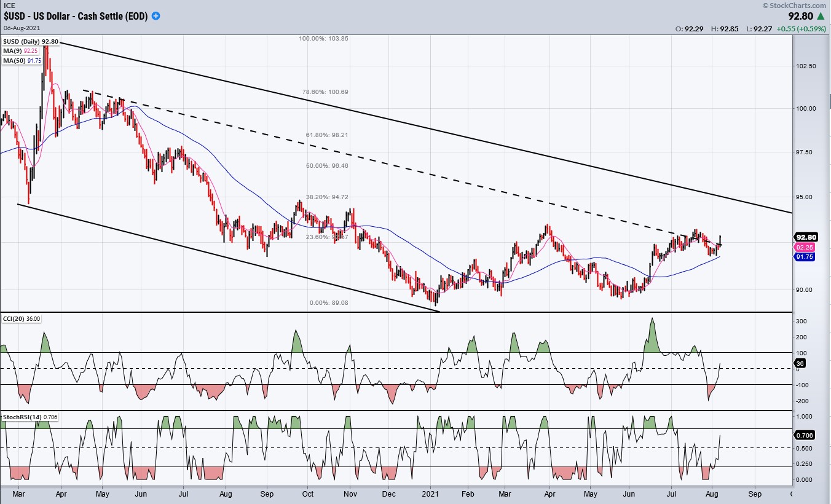The image size is (831, 504).
Task: Click the 0.500 level on the StochRSI axis
Action: 803,448
